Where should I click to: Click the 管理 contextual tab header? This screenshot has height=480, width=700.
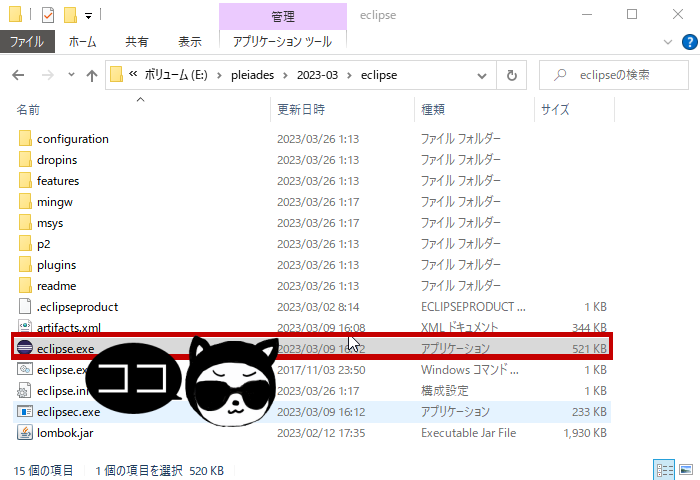click(283, 17)
